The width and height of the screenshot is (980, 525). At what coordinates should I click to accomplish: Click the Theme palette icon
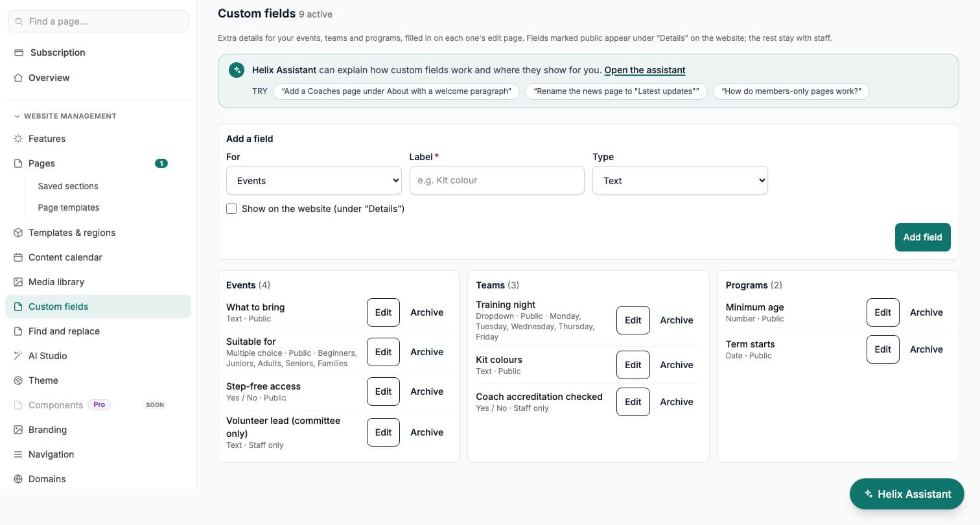click(x=18, y=380)
